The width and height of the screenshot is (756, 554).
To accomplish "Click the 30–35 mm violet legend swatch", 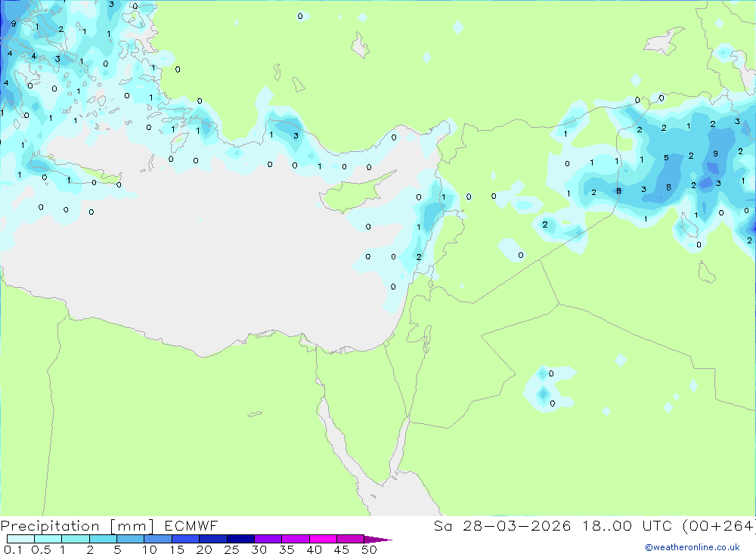I will 268,539.
